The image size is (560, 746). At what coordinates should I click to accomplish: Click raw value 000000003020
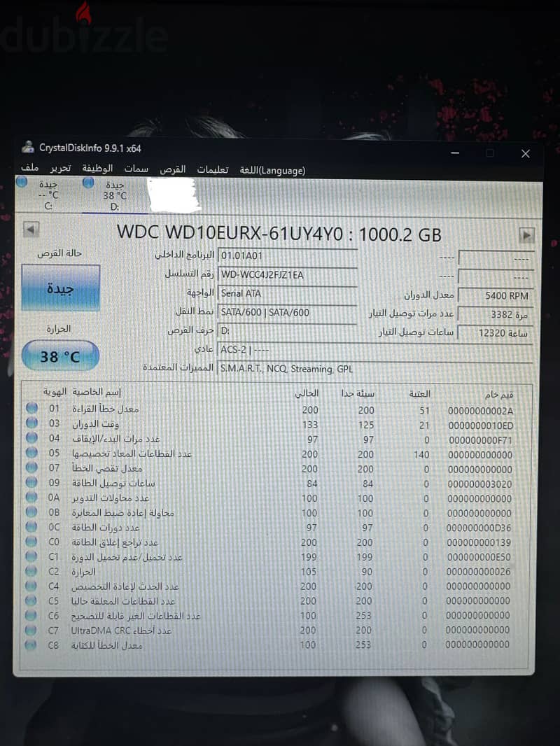(x=480, y=484)
